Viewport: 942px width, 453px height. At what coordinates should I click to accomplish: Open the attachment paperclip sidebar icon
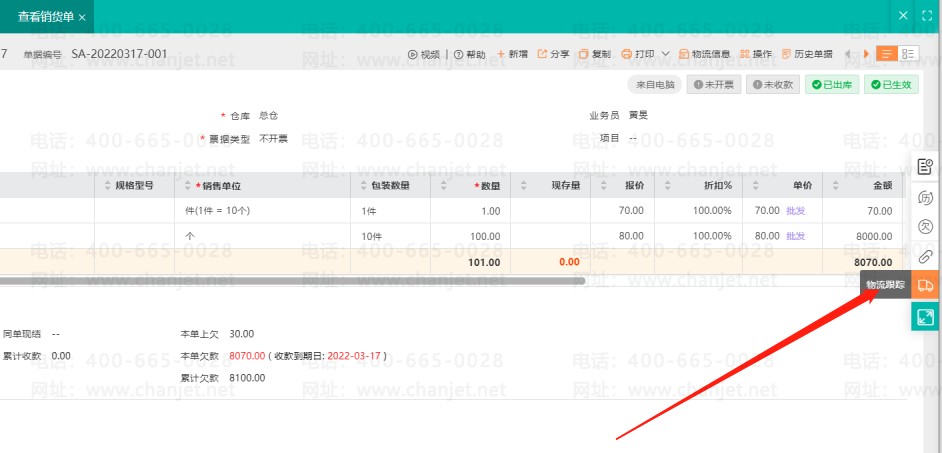(926, 257)
